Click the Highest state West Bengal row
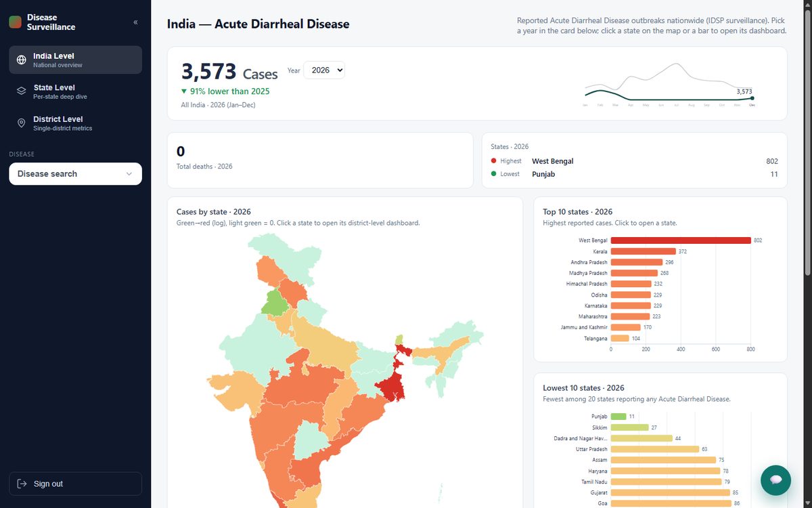 click(x=634, y=161)
